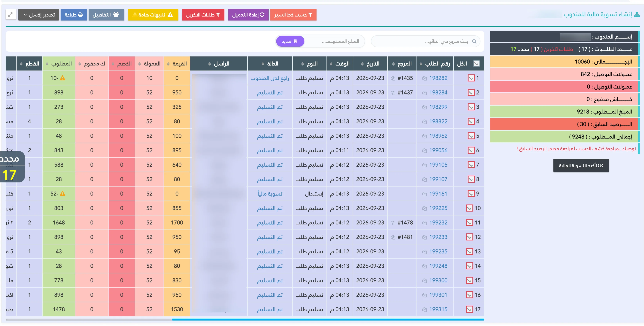The height and width of the screenshot is (326, 644).
Task: Click status تسوية ماليا in row 9
Action: click(x=270, y=194)
